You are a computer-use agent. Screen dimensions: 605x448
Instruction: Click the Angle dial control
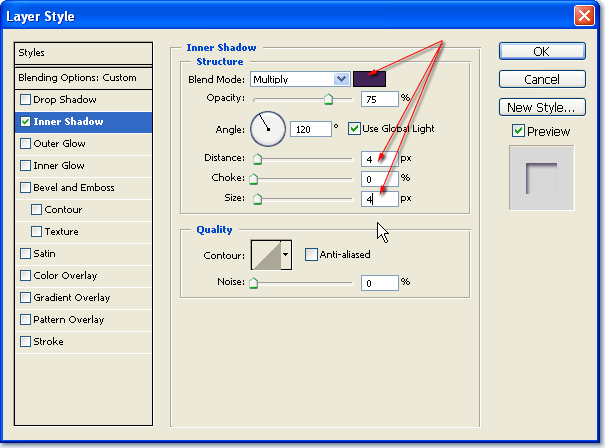pos(267,128)
